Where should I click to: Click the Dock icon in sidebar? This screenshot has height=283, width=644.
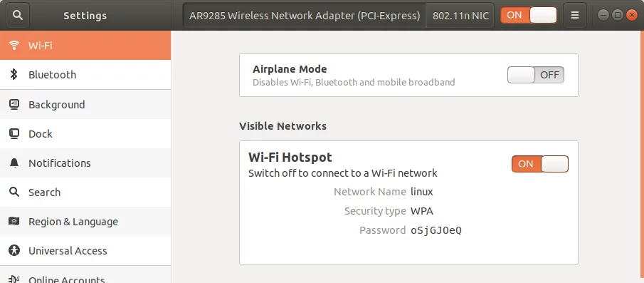14,134
